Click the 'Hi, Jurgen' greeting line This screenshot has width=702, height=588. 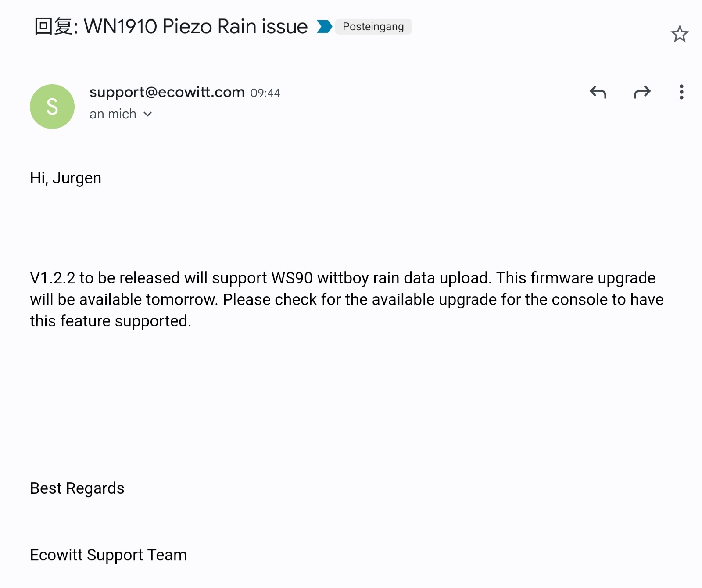click(x=66, y=178)
